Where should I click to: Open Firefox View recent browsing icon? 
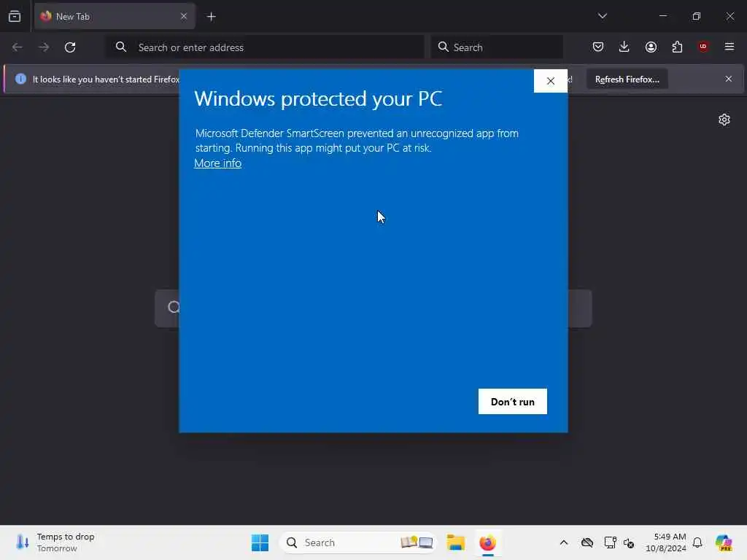pos(15,16)
